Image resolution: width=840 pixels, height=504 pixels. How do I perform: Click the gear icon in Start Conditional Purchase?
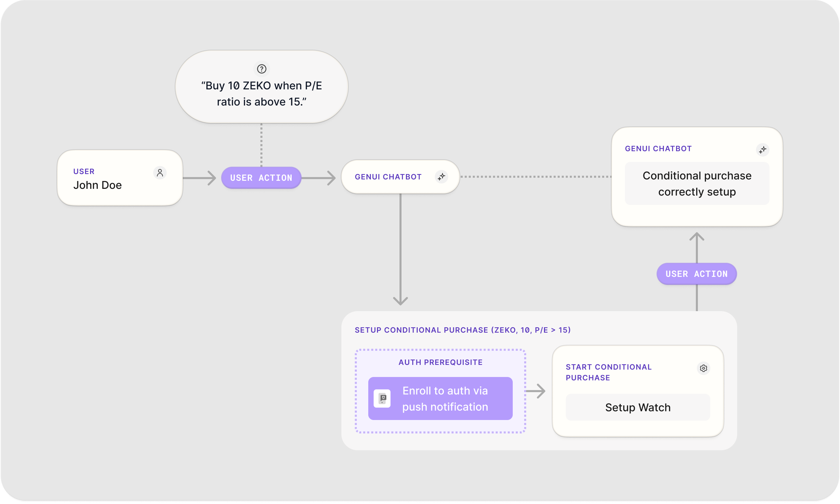pos(704,368)
